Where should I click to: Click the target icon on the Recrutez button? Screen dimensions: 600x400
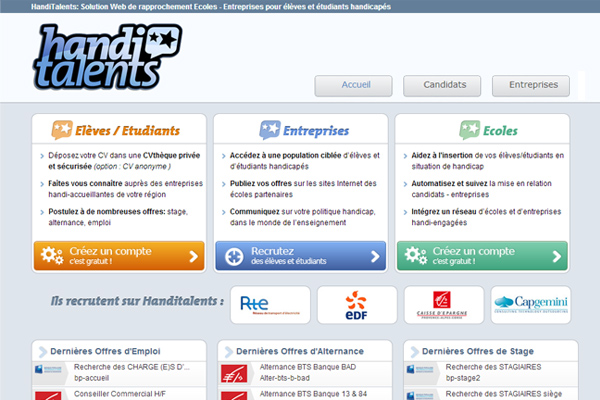pyautogui.click(x=234, y=256)
